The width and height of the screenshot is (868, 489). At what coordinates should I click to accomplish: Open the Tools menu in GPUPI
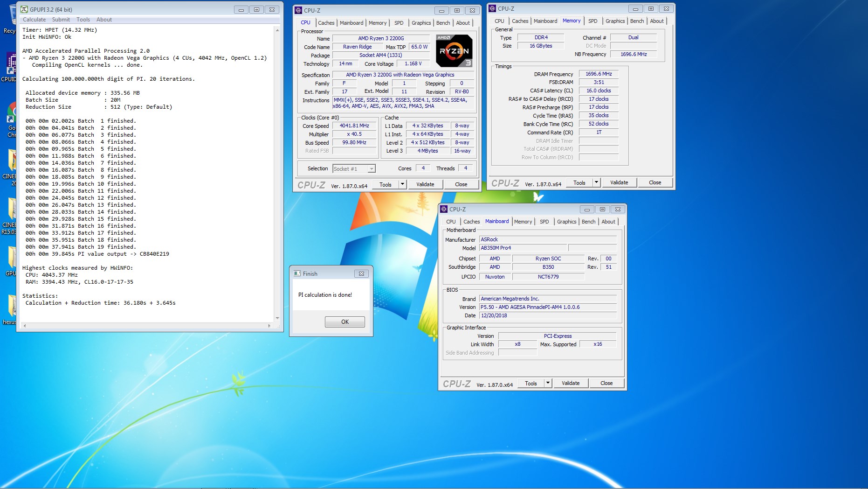point(83,20)
